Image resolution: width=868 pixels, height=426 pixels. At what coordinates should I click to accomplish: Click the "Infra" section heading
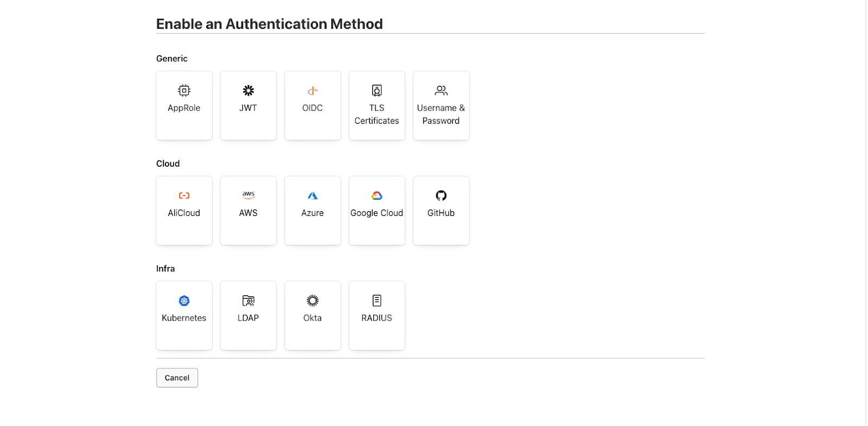click(165, 269)
